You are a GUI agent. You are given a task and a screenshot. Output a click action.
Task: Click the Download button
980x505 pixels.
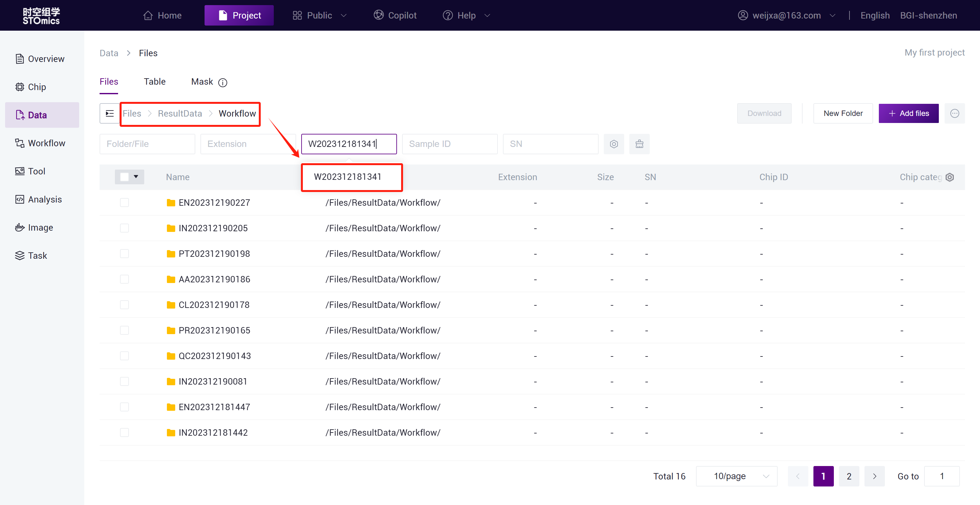[x=764, y=113]
